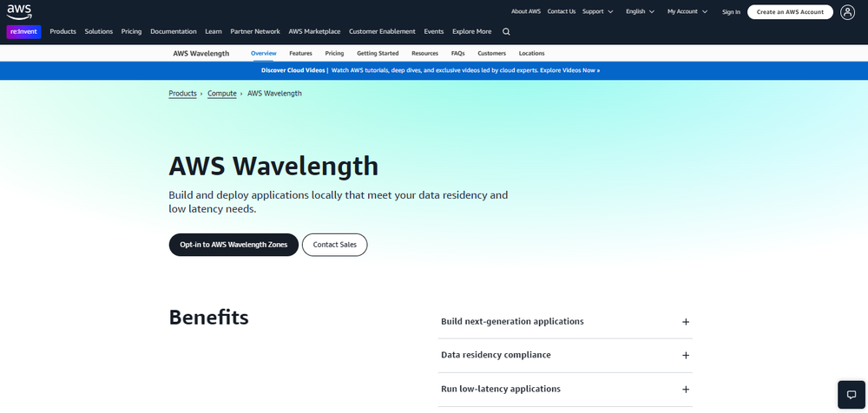Click Contact Us link
The width and height of the screenshot is (868, 413).
point(562,11)
